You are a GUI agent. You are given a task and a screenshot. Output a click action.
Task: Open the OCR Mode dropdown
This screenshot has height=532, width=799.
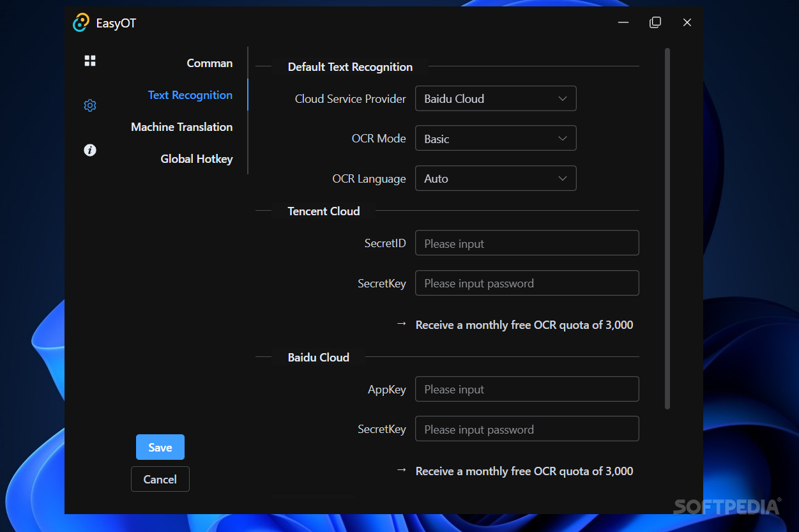click(x=496, y=139)
